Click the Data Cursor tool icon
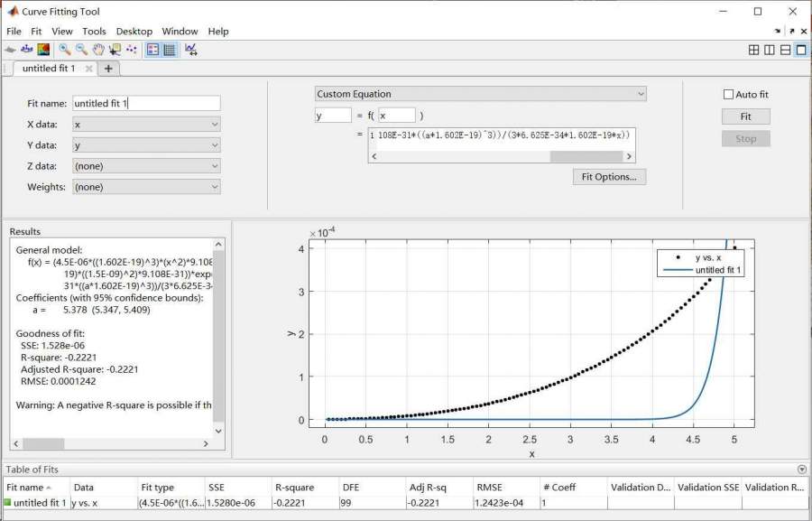The width and height of the screenshot is (812, 521). point(115,50)
